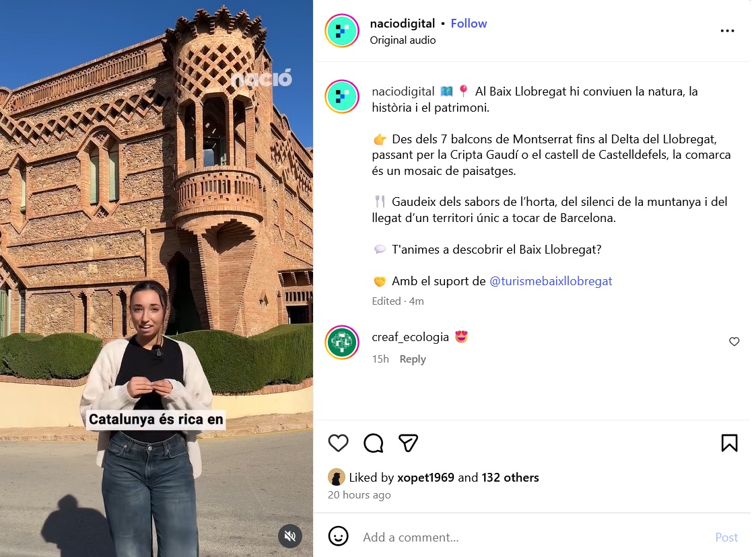This screenshot has width=756, height=557.
Task: Open the @turismebaixllobregat mention link
Action: pos(551,281)
